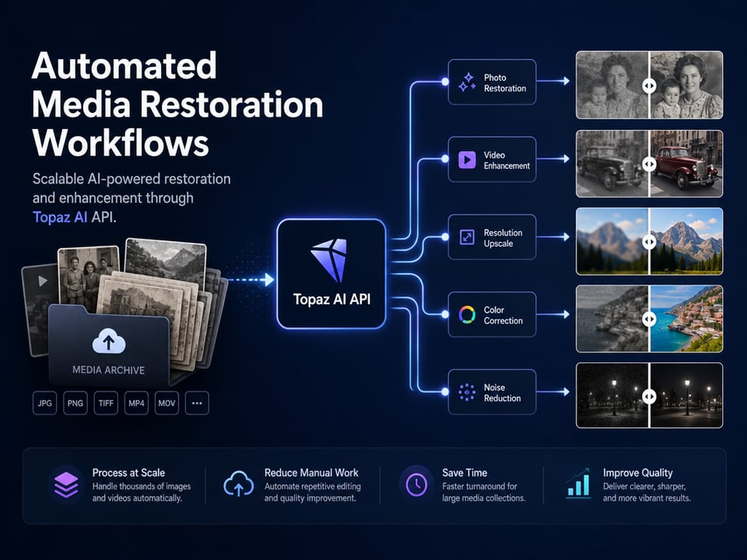This screenshot has height=560, width=747.
Task: Click the clock icon beside Save Time
Action: point(416,485)
